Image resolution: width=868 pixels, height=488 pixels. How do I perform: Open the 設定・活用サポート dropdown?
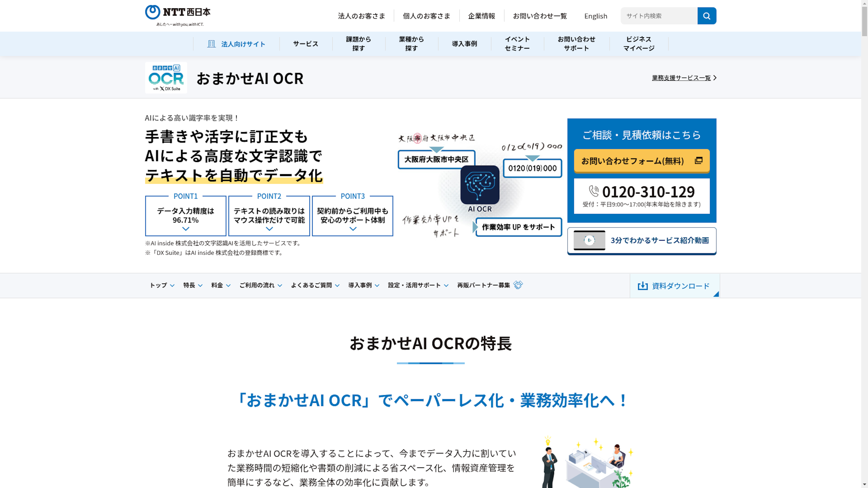[x=418, y=285]
